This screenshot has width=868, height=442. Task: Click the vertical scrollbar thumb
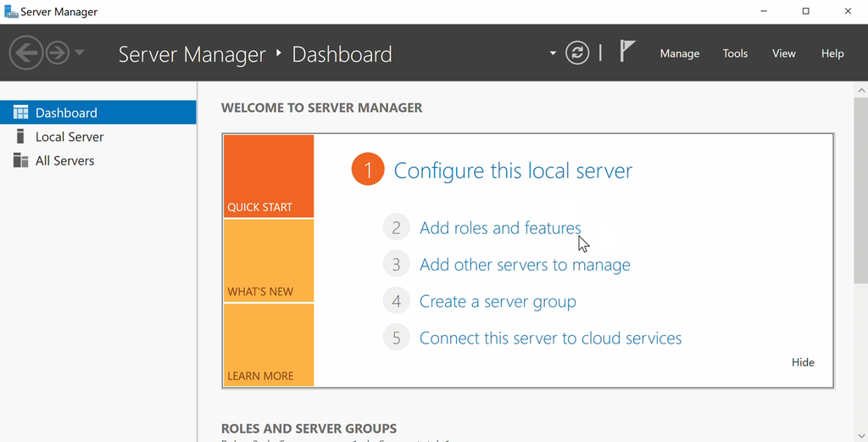861,190
